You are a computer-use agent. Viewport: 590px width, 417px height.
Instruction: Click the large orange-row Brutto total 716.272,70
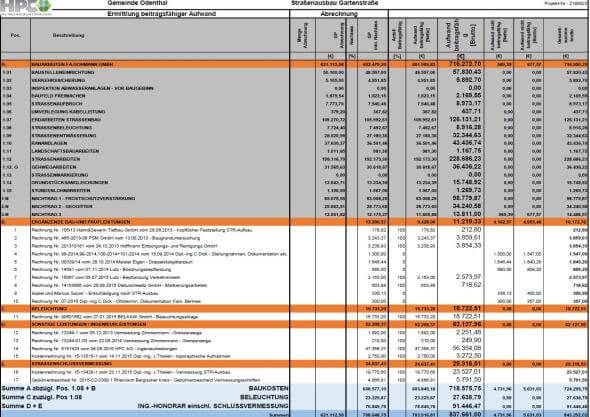click(x=465, y=64)
